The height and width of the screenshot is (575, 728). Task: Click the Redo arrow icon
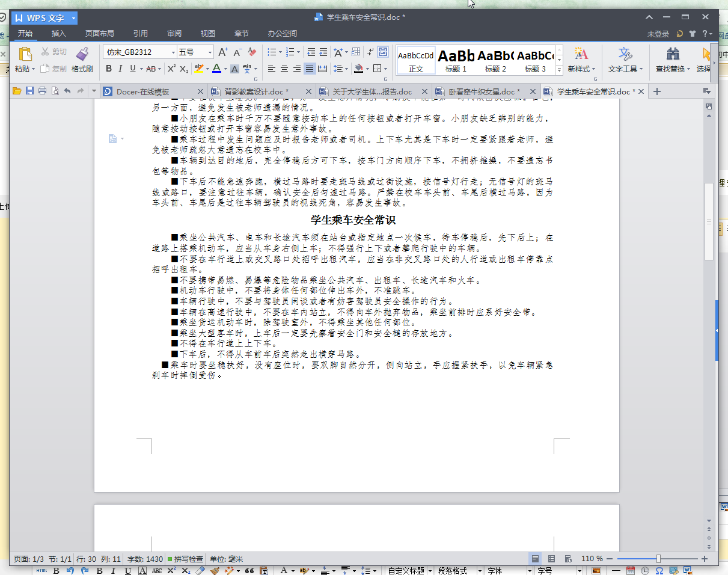80,91
